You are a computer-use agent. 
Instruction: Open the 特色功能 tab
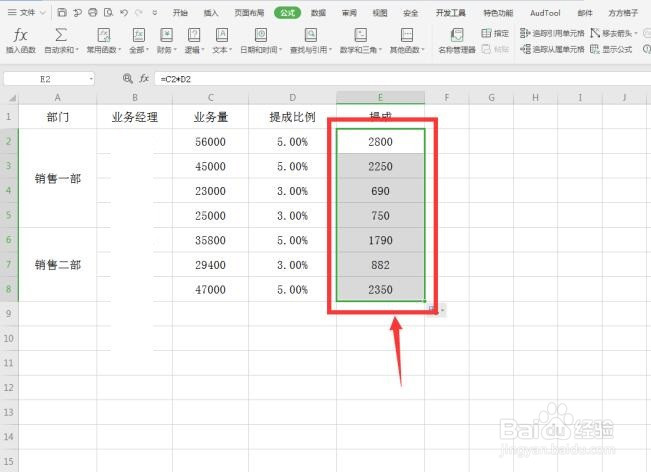click(498, 13)
